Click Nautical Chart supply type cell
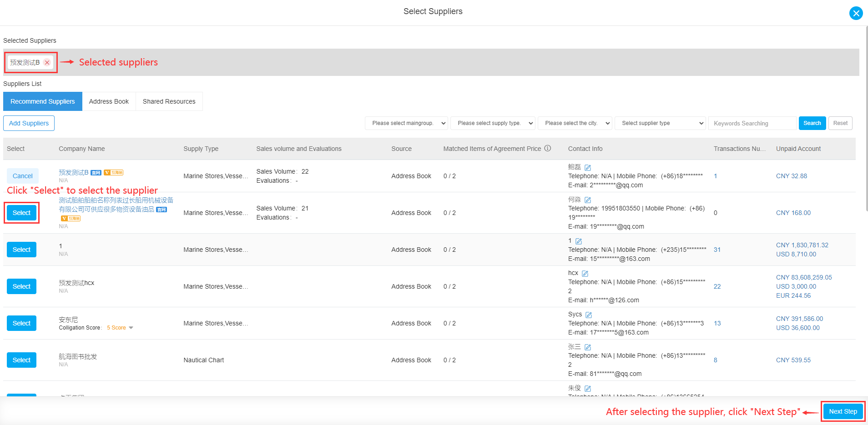868x425 pixels. point(203,360)
